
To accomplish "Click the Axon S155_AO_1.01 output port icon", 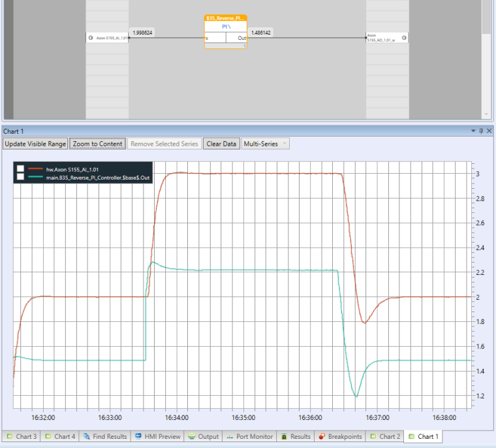I will [404, 38].
